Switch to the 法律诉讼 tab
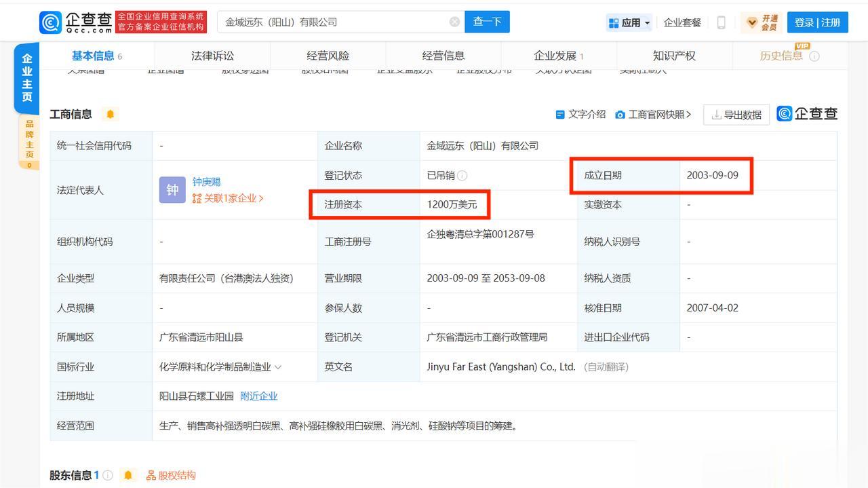Screen dimensions: 868x488 click(x=212, y=56)
